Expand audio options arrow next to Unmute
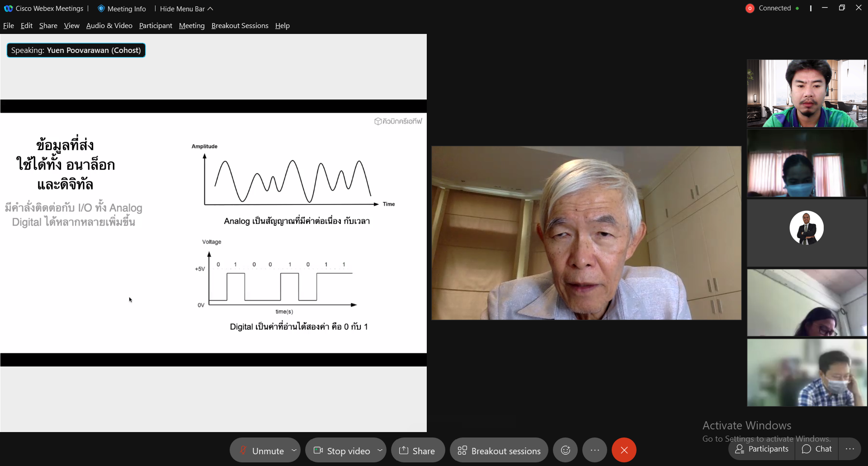868x466 pixels. [294, 450]
